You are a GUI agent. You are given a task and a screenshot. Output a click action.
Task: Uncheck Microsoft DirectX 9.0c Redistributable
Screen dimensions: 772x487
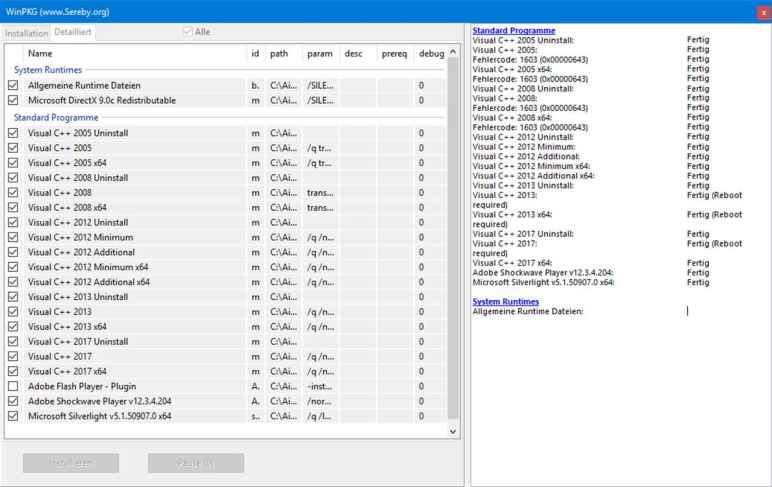point(13,101)
